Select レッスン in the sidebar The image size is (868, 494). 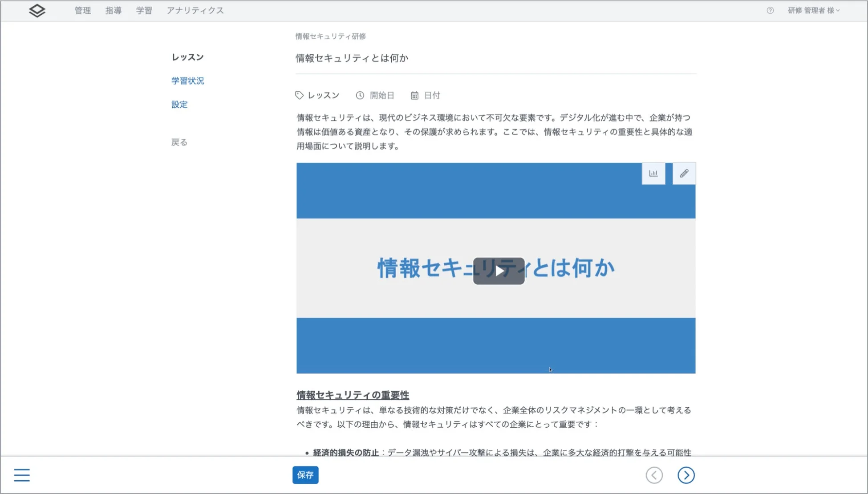click(x=188, y=57)
